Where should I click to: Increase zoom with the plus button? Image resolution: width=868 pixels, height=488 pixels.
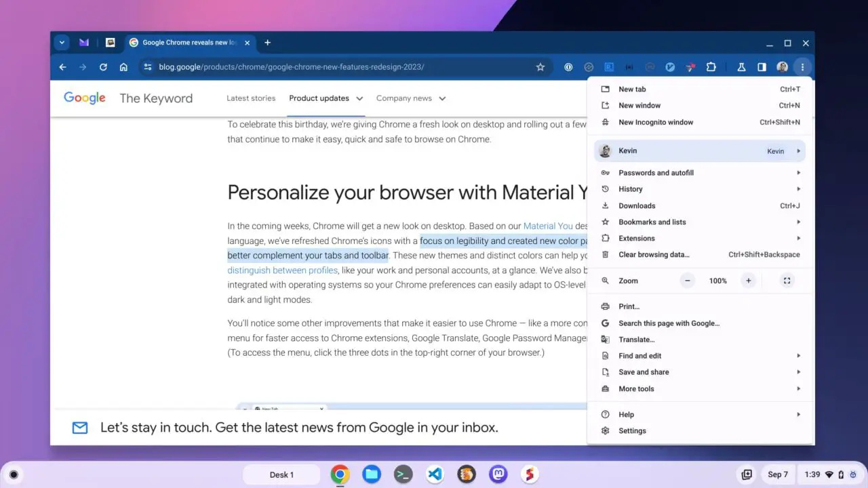(x=749, y=281)
